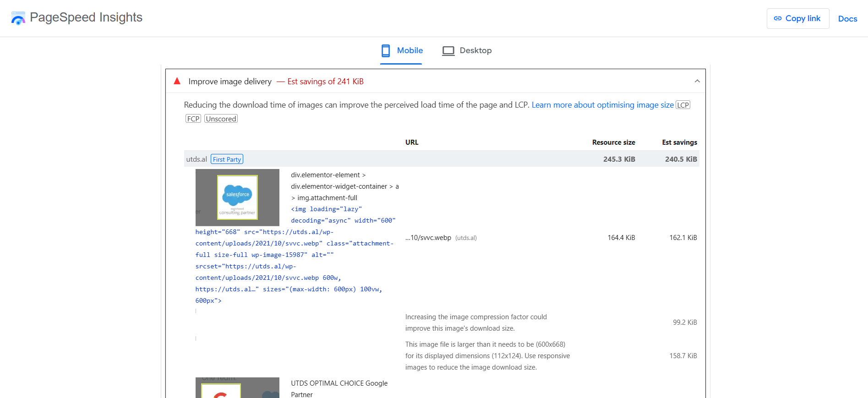Click the Est savings column header
Viewport: 868px width, 398px height.
pyautogui.click(x=679, y=142)
